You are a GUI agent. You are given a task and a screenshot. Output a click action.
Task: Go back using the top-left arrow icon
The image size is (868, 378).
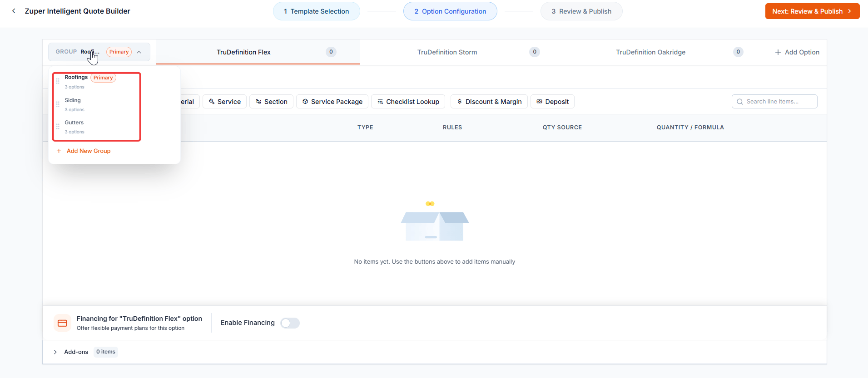tap(14, 11)
